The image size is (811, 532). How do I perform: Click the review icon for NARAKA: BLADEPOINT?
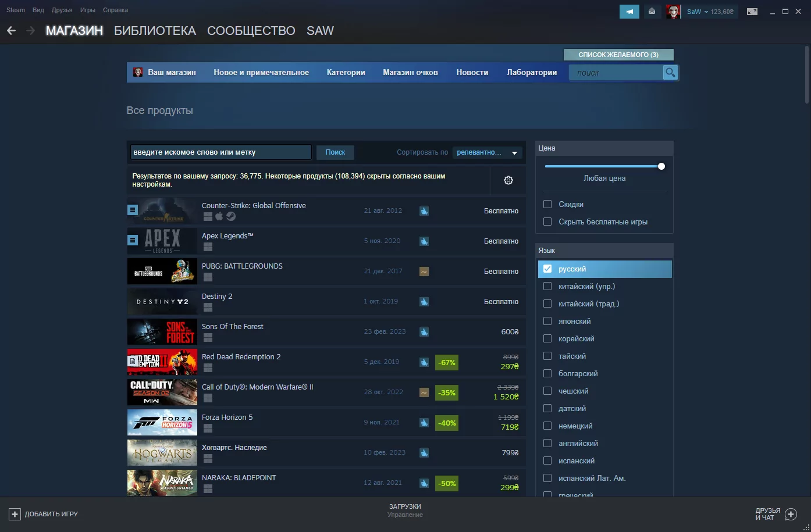coord(424,483)
